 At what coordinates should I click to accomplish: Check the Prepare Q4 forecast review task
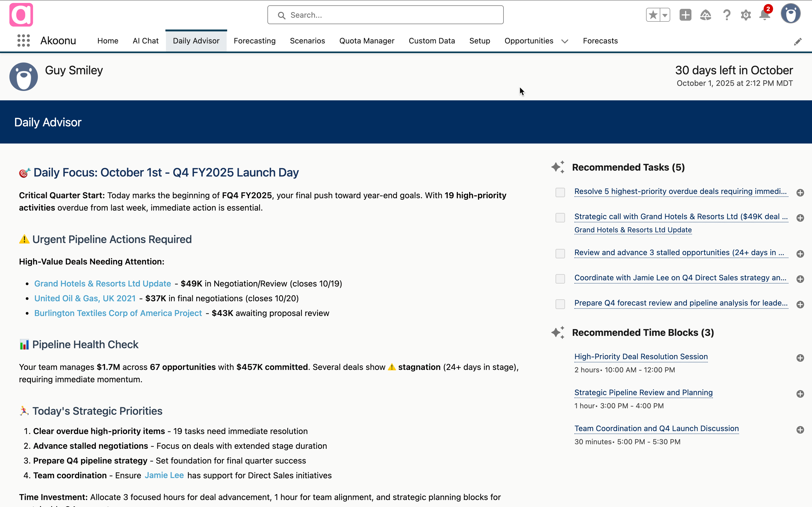click(x=560, y=304)
